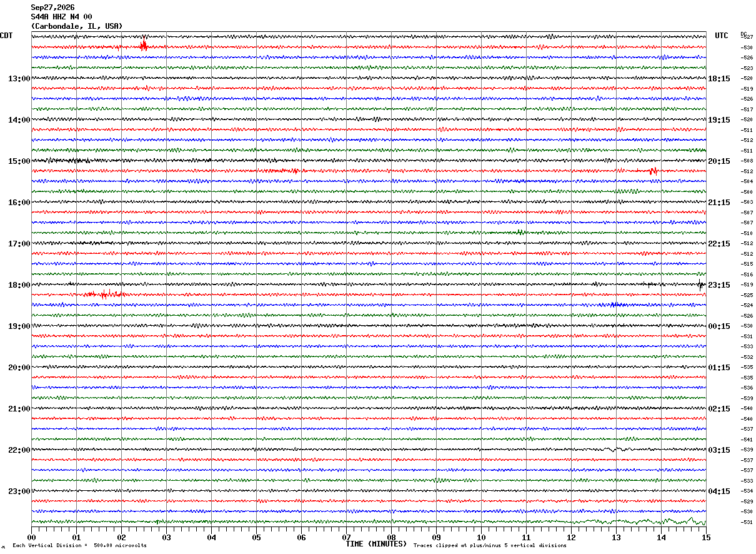Click the UTC column header
The width and height of the screenshot is (756, 554).
tap(722, 36)
